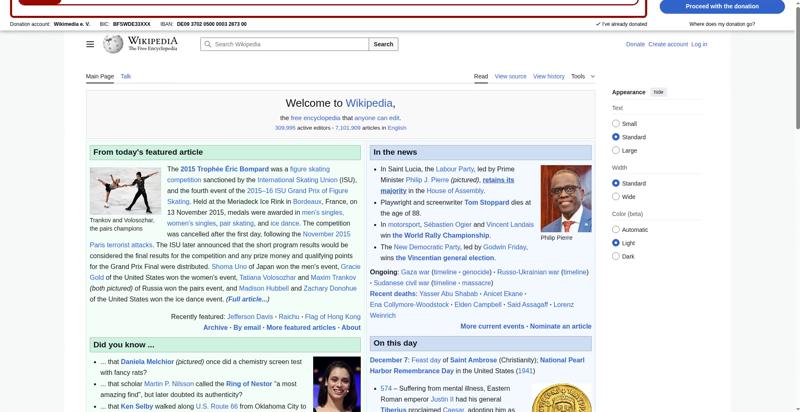The image size is (800, 412).
Task: Click inside the Search Wikipedia field
Action: pos(290,44)
